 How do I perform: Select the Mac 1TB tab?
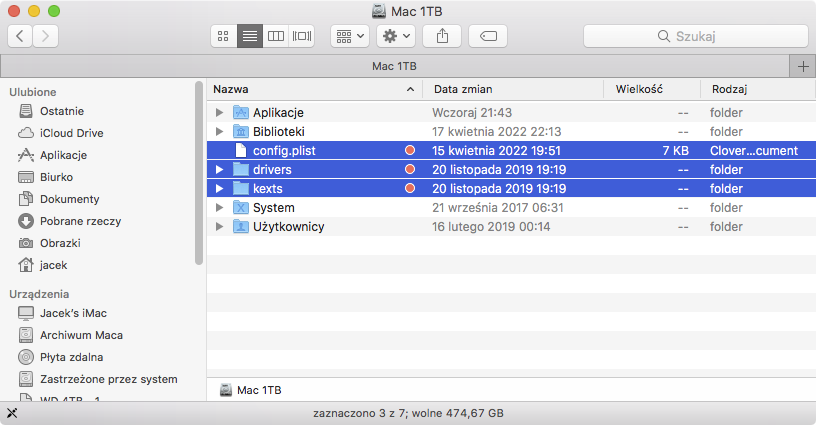pos(394,66)
